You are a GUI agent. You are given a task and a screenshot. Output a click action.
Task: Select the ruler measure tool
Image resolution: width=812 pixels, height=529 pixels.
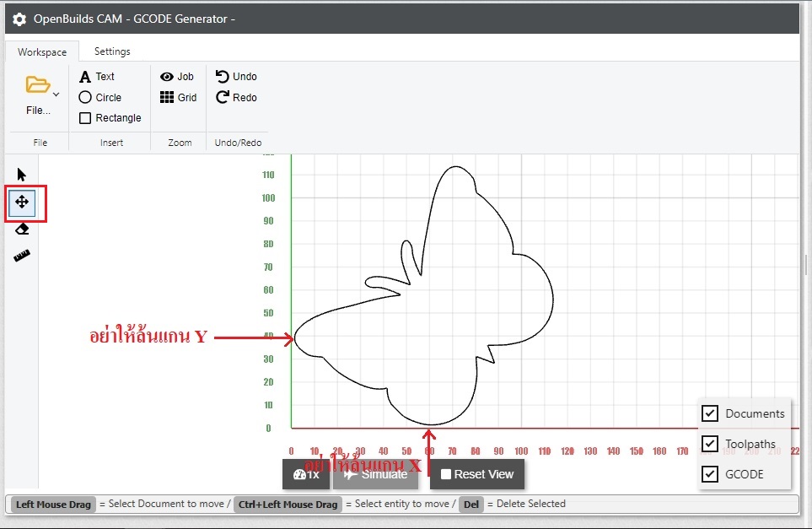pyautogui.click(x=22, y=256)
